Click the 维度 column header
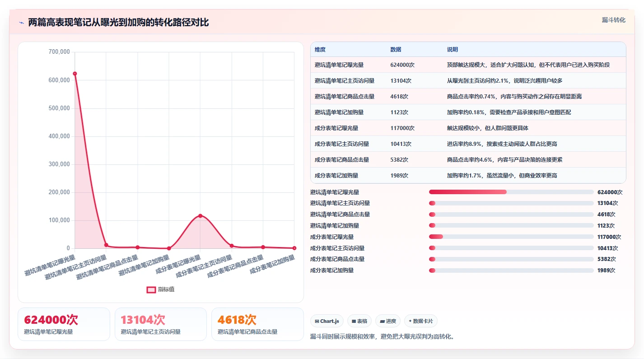Image resolution: width=644 pixels, height=359 pixels. 320,50
